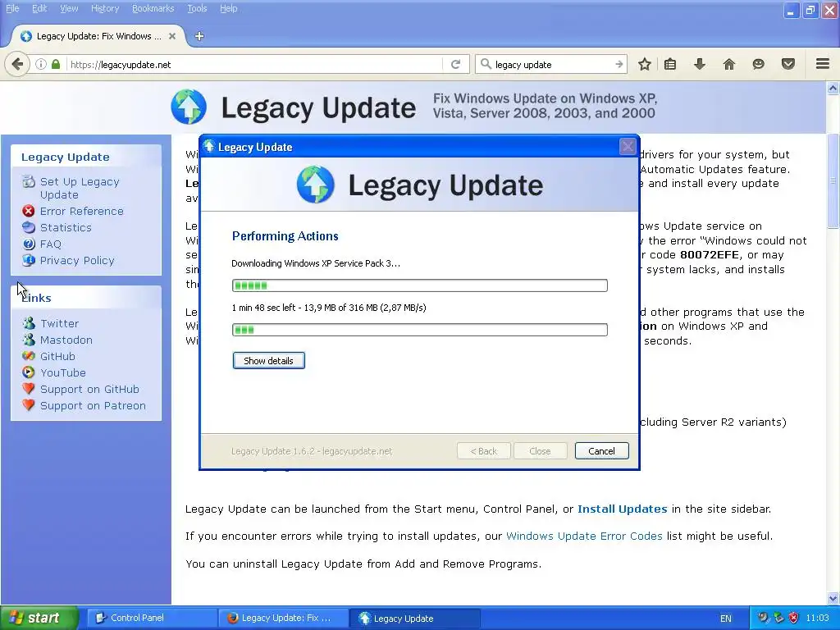Open the Statistics link
This screenshot has width=840, height=630.
point(66,227)
